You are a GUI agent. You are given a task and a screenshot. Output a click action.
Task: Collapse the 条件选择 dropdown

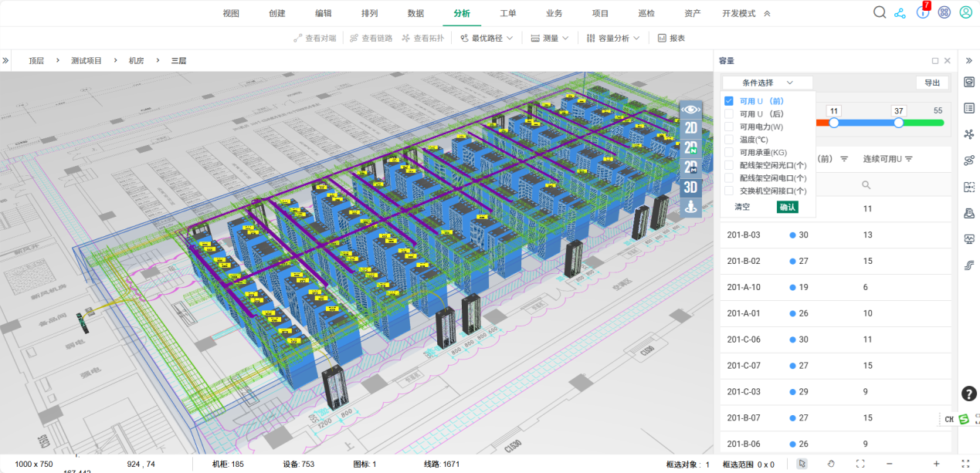pyautogui.click(x=767, y=83)
